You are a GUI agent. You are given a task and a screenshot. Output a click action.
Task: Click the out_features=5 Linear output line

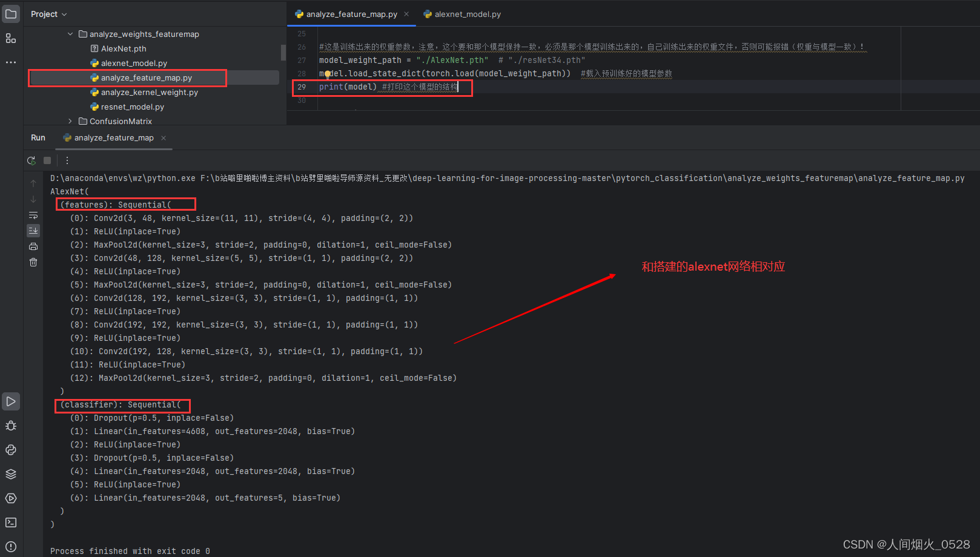[x=205, y=498]
